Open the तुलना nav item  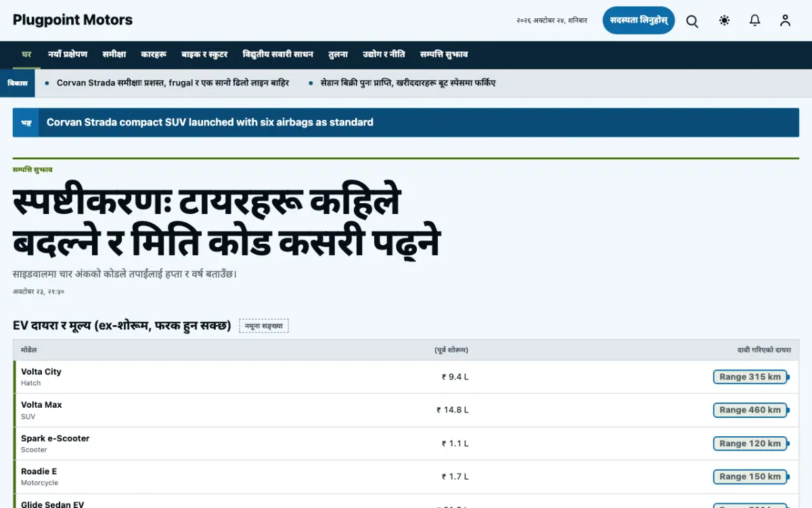coord(338,55)
